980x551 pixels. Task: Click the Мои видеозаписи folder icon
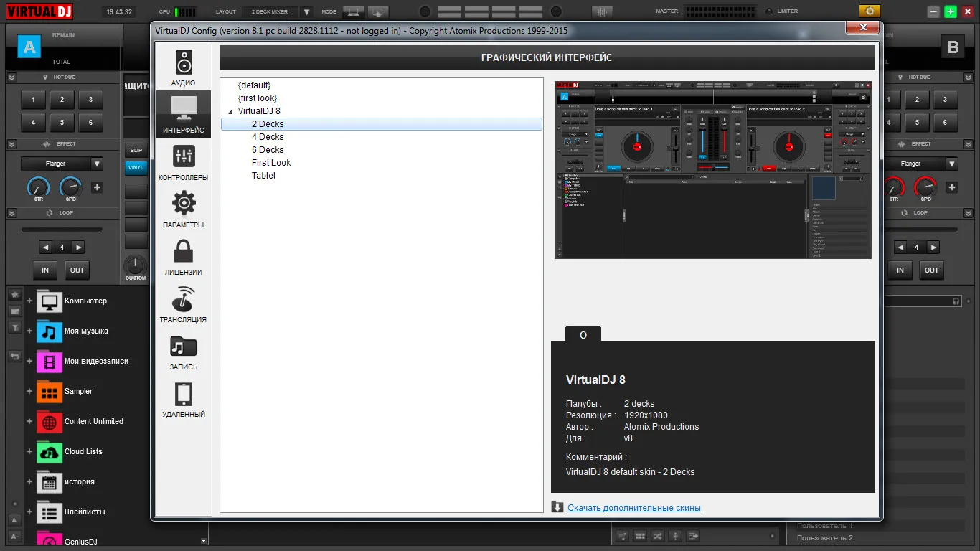point(50,362)
